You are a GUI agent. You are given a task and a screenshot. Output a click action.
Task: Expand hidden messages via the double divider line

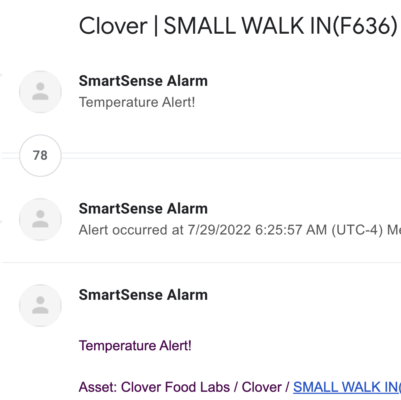coord(231,156)
